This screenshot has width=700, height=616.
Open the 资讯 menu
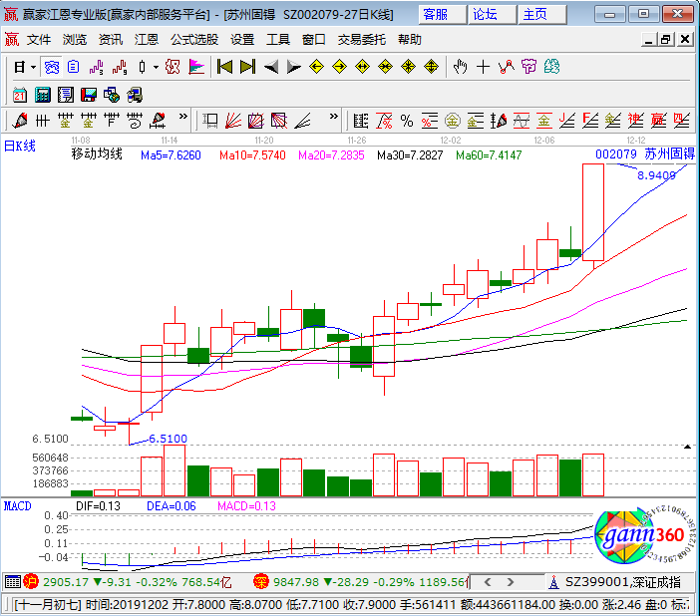[x=111, y=40]
